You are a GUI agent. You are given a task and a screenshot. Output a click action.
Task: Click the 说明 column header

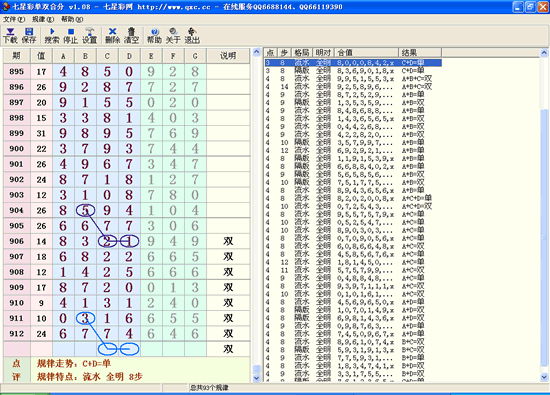click(x=228, y=56)
